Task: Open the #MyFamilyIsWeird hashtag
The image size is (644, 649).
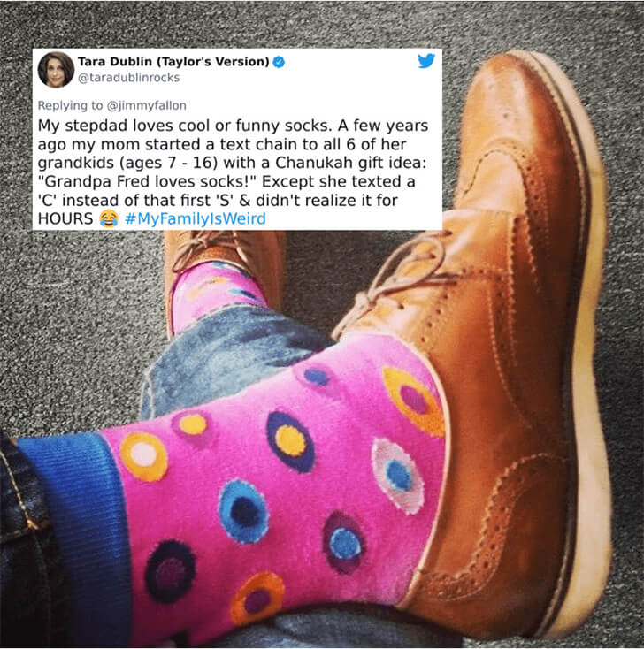Action: tap(195, 218)
